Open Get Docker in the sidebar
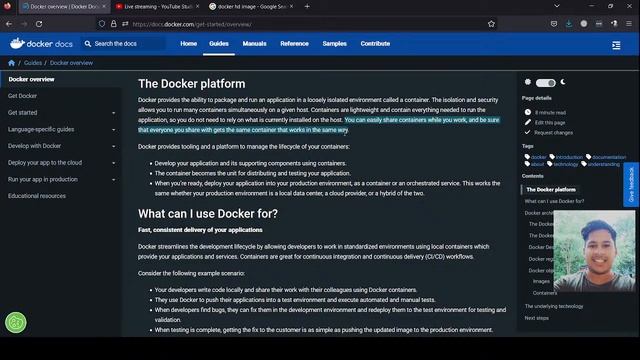Viewport: 640px width, 360px height. pos(22,96)
